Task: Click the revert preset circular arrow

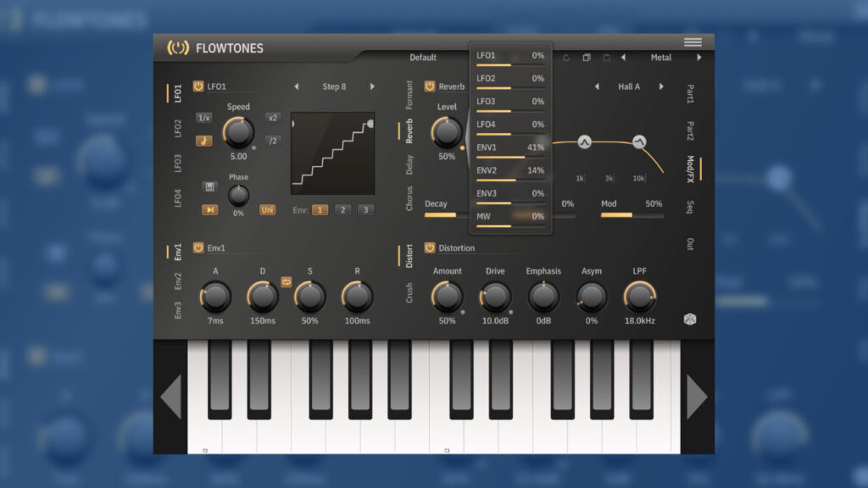Action: click(566, 58)
